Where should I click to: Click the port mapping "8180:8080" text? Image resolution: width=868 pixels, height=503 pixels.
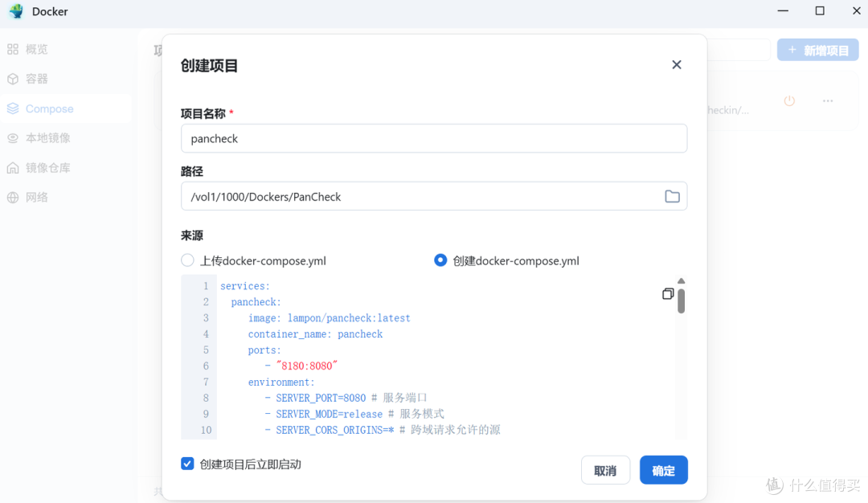tap(307, 366)
